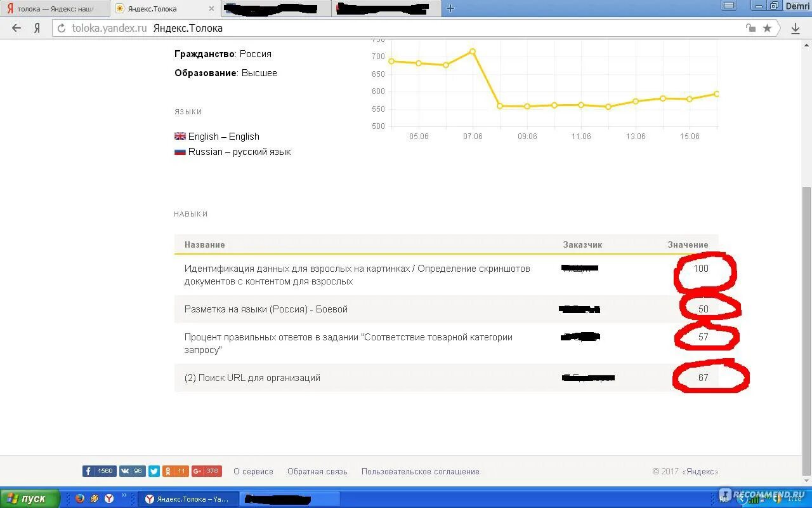Click the page vertical scrollbar thumb
The image size is (812, 508).
point(806,330)
